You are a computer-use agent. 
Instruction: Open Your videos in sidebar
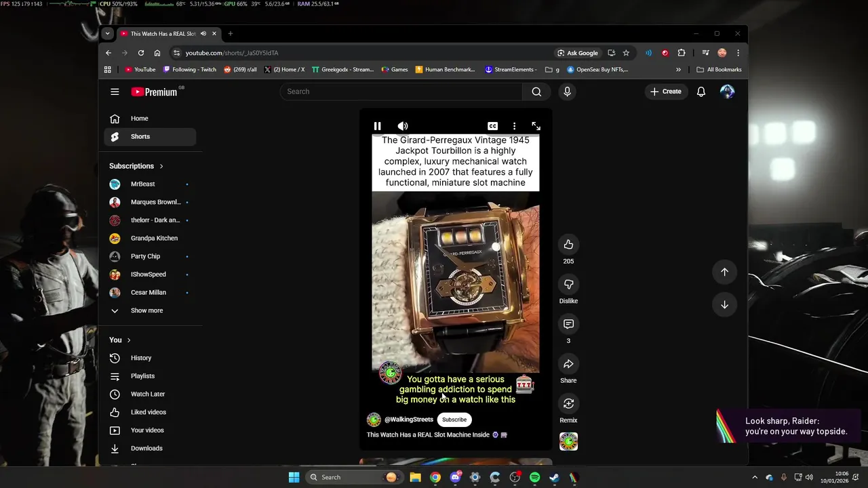(150, 430)
